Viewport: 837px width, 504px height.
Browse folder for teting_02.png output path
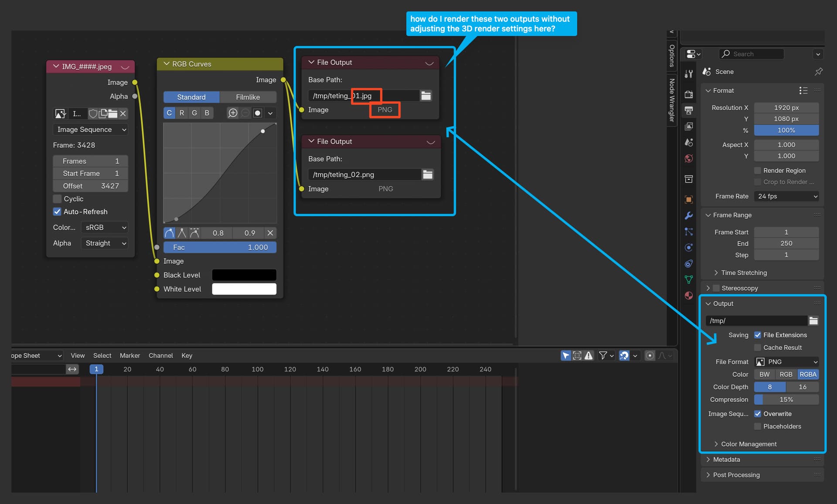click(428, 175)
